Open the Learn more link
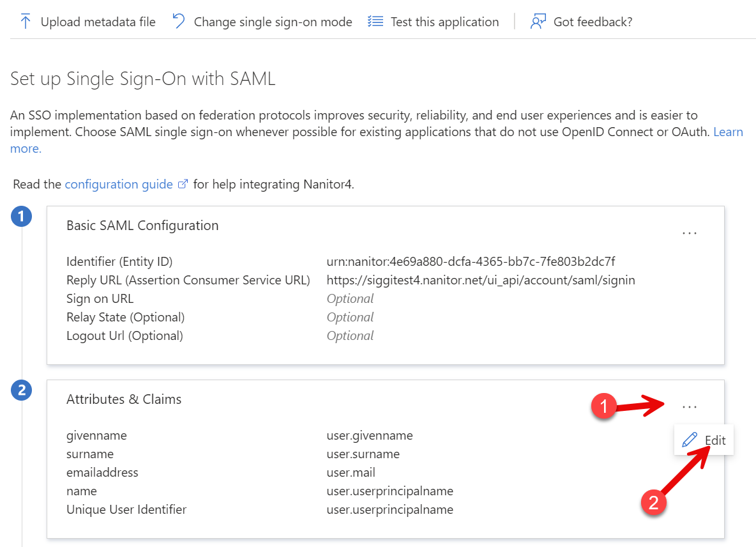 (728, 132)
